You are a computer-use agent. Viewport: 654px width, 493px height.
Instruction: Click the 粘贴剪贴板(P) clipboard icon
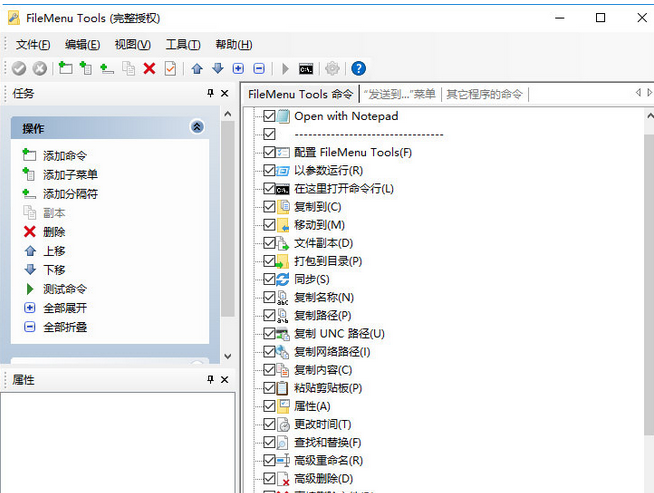(x=282, y=388)
